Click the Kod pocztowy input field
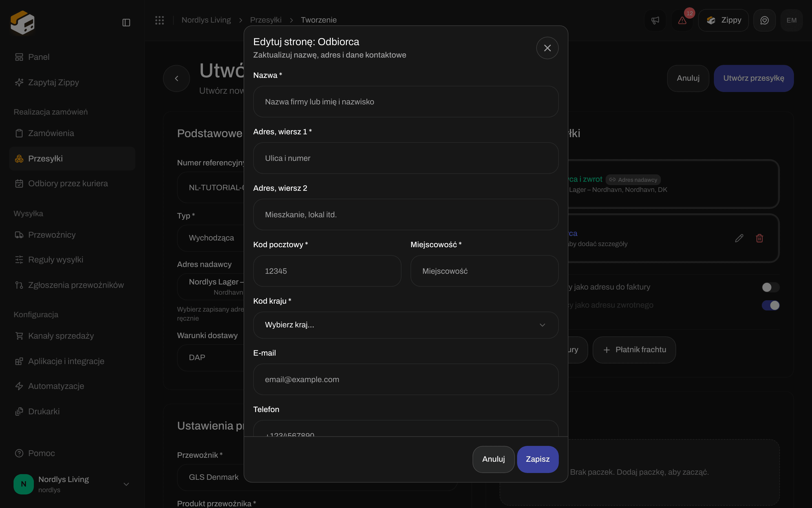Viewport: 812px width, 508px height. (327, 271)
